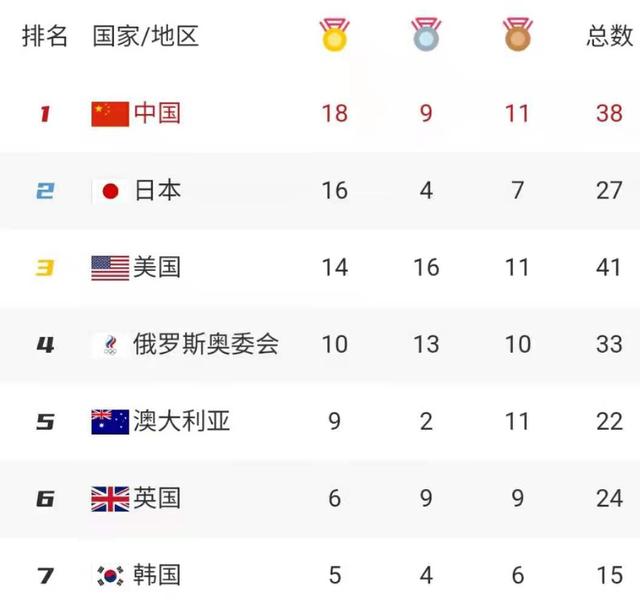Click China's total of 38 medals
The height and width of the screenshot is (611, 640).
pyautogui.click(x=609, y=113)
